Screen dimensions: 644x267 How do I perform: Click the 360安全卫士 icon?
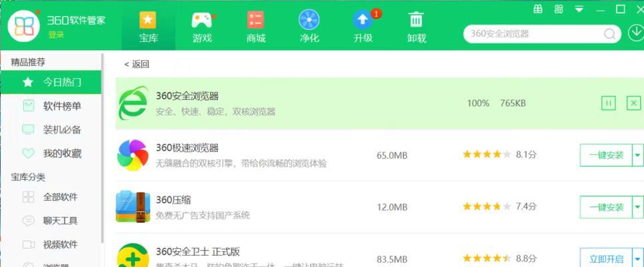(x=133, y=256)
